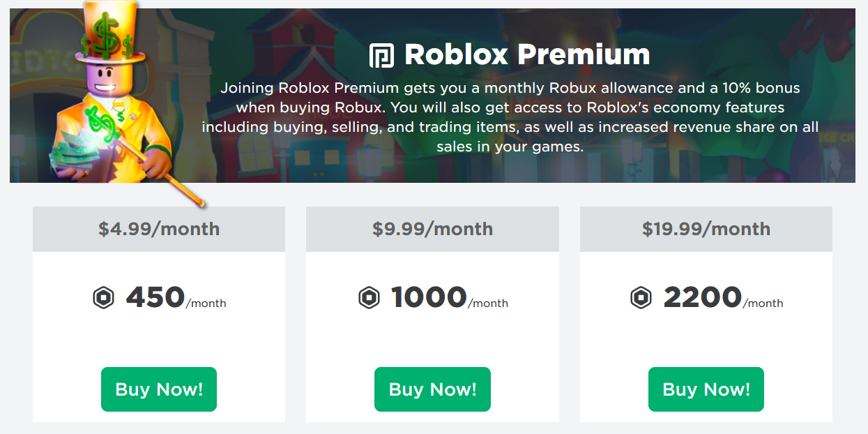The height and width of the screenshot is (434, 868).
Task: Click the 1000 /month Robux amount
Action: pos(450,299)
